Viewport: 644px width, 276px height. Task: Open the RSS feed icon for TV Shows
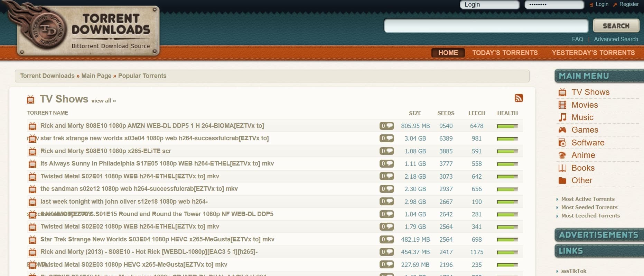coord(519,98)
